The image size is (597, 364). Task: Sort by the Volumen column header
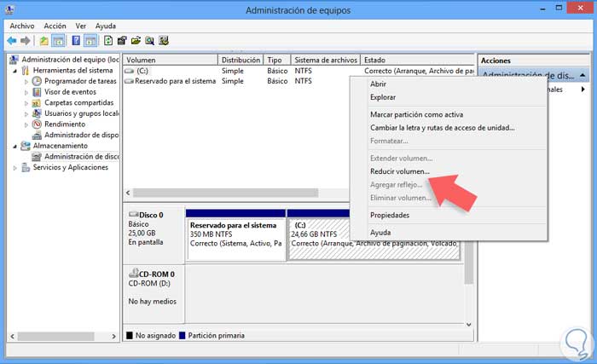pyautogui.click(x=171, y=60)
